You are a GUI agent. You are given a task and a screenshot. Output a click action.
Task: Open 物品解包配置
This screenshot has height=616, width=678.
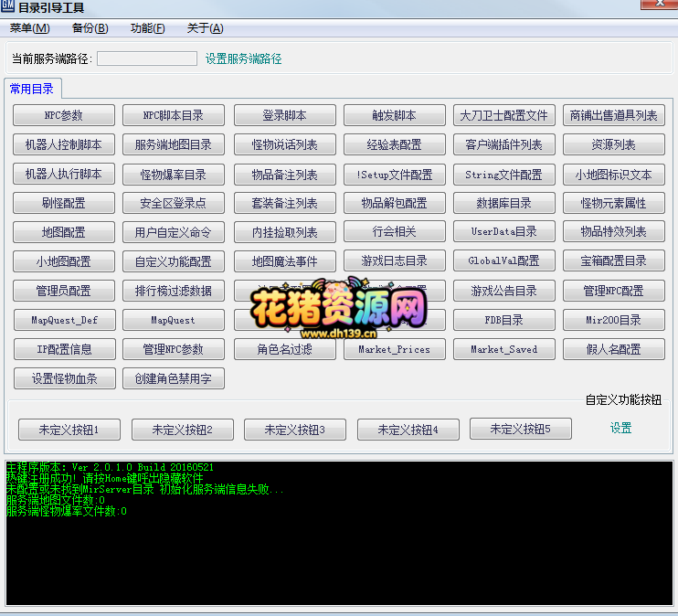[x=395, y=203]
